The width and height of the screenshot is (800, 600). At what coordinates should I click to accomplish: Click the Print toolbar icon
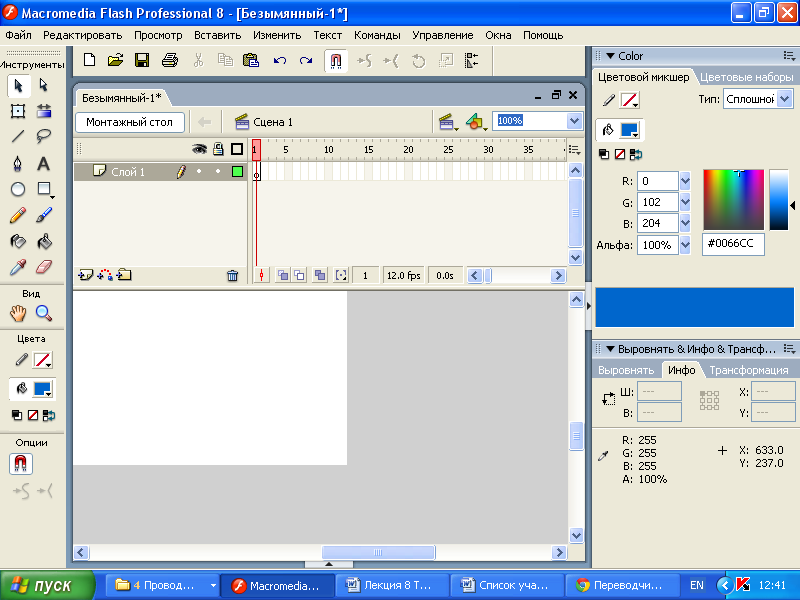click(169, 61)
